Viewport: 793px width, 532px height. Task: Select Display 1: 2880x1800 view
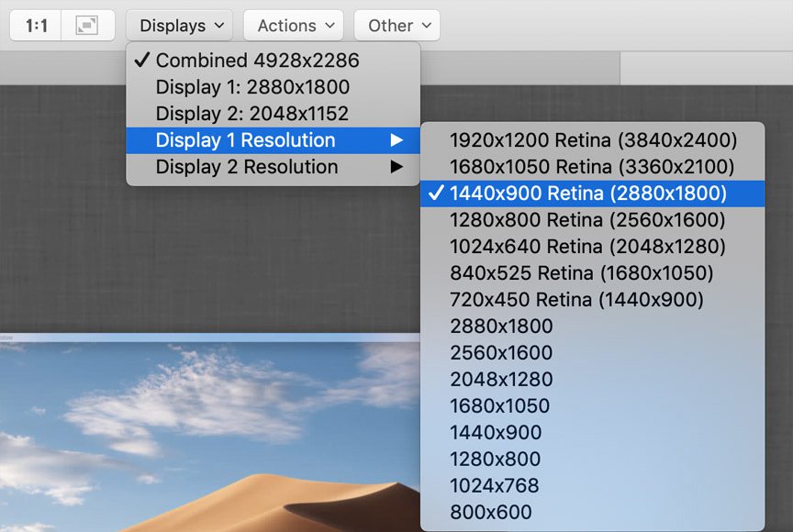[255, 86]
